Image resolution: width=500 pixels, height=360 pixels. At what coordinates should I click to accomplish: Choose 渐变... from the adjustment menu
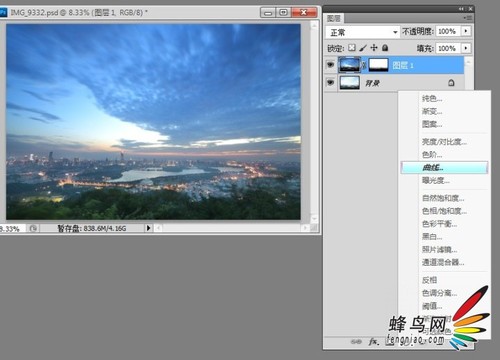coord(432,111)
